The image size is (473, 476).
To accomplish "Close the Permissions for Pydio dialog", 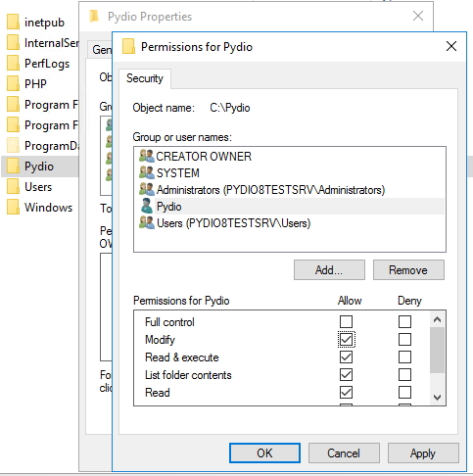I will coord(451,46).
